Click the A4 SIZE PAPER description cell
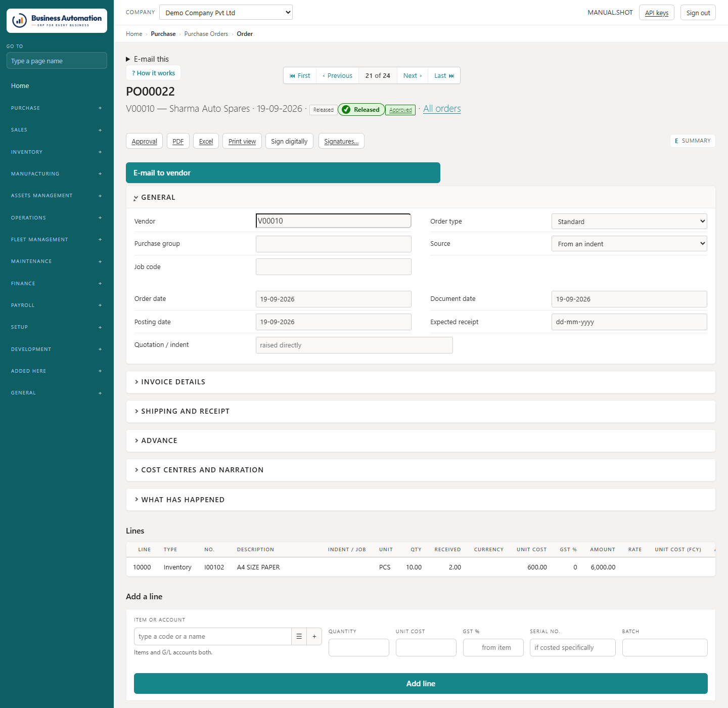The height and width of the screenshot is (708, 728). point(258,567)
